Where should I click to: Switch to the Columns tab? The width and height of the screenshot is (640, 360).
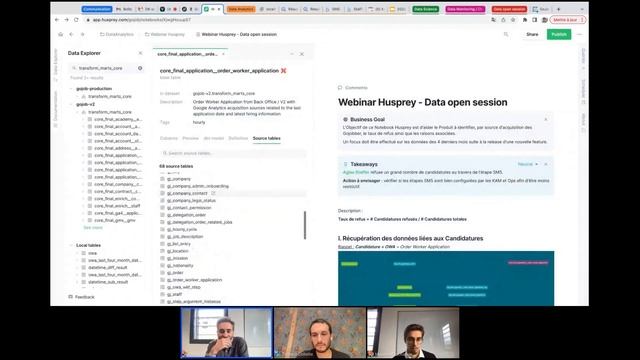point(169,138)
